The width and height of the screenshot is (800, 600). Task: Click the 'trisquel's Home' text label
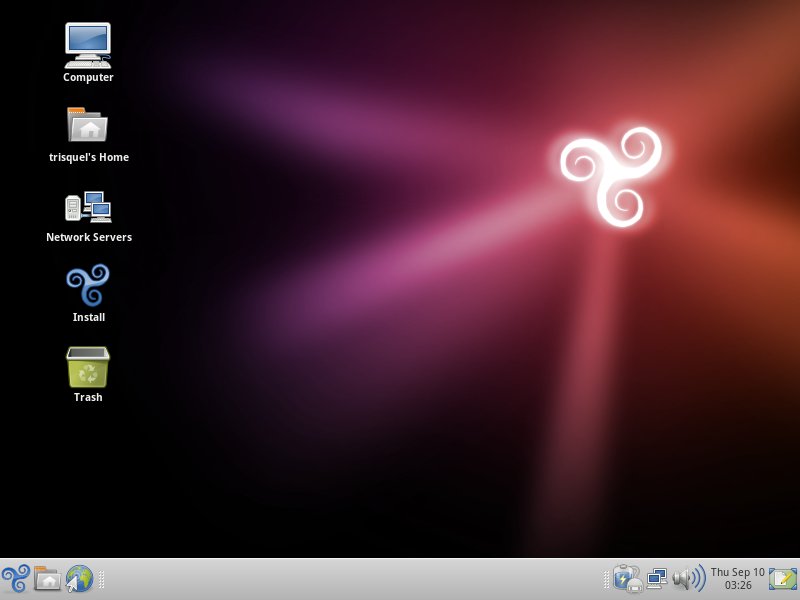[x=88, y=157]
